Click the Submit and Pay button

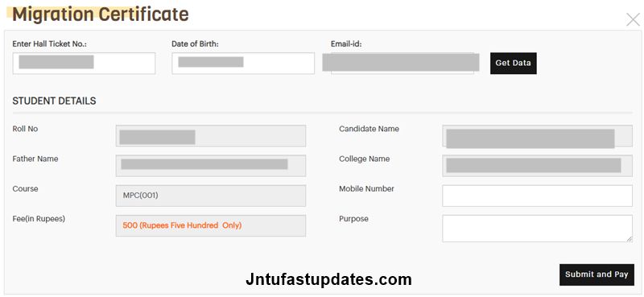click(x=597, y=274)
